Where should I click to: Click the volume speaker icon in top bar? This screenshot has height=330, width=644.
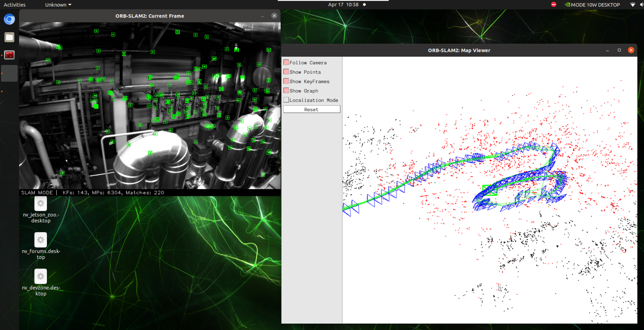point(642,5)
